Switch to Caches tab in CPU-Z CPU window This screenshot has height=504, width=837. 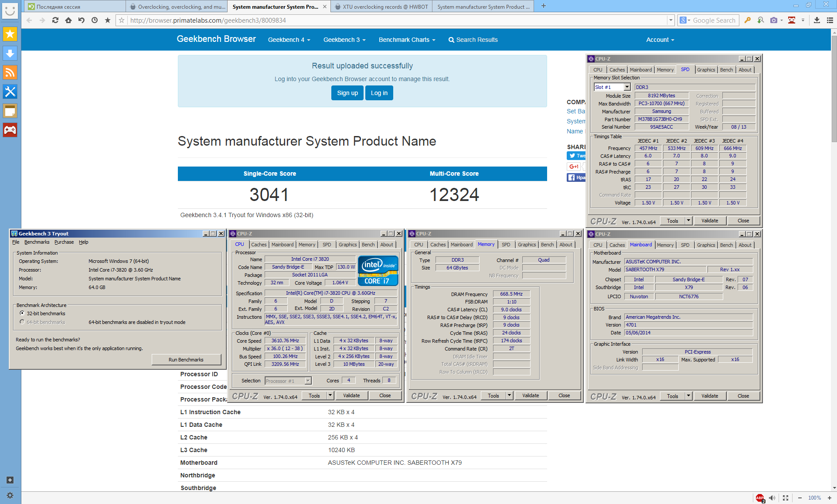click(x=259, y=245)
